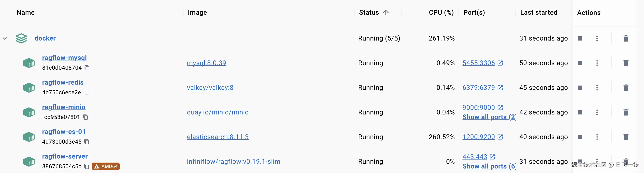
Task: Stop the ragflow-minio container
Action: [580, 112]
